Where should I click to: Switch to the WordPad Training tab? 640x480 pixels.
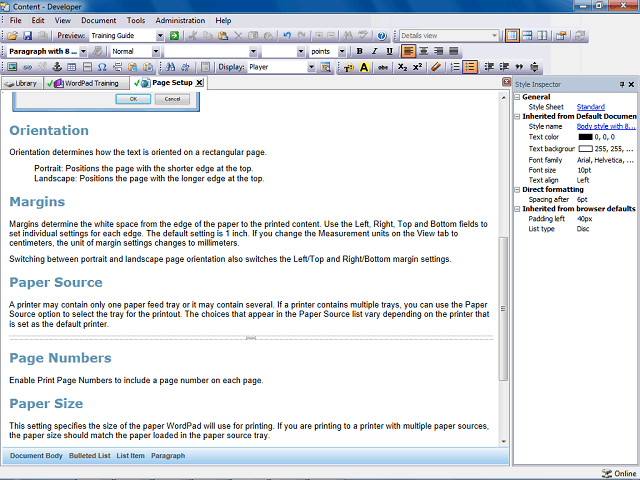[87, 83]
